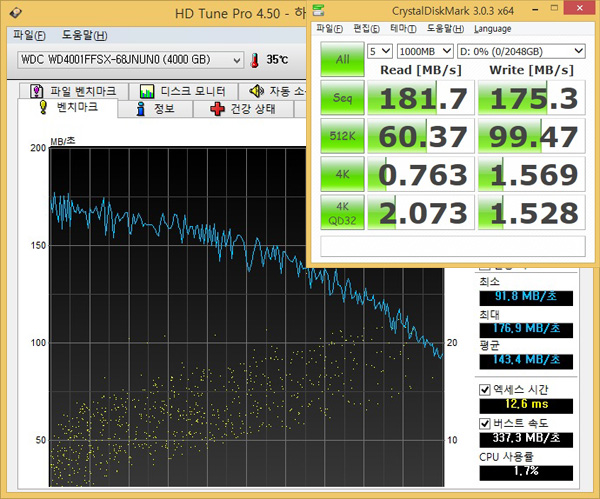Click the 4K write result 1.569
600x499 pixels.
[x=532, y=174]
